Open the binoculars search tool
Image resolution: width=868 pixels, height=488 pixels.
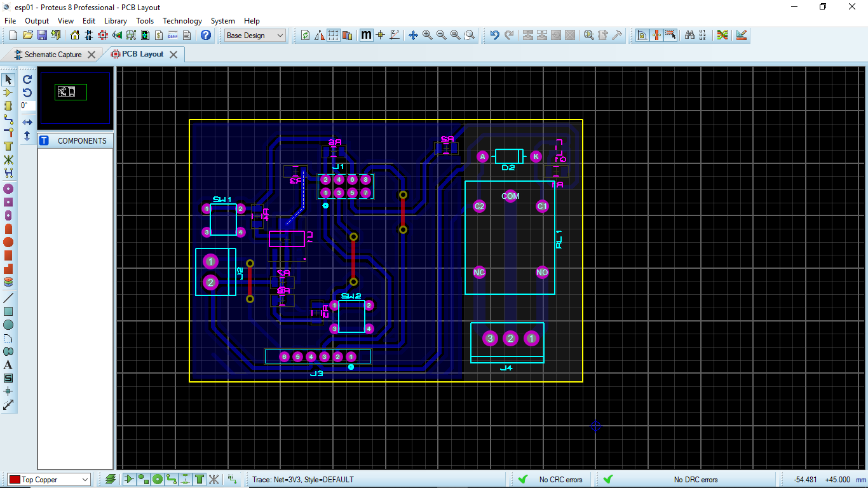tap(689, 35)
